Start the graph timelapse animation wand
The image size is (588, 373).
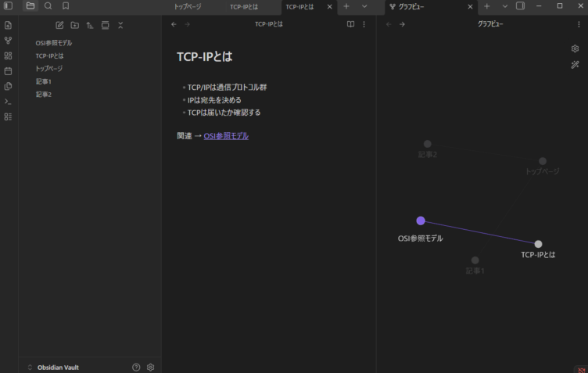tap(575, 65)
